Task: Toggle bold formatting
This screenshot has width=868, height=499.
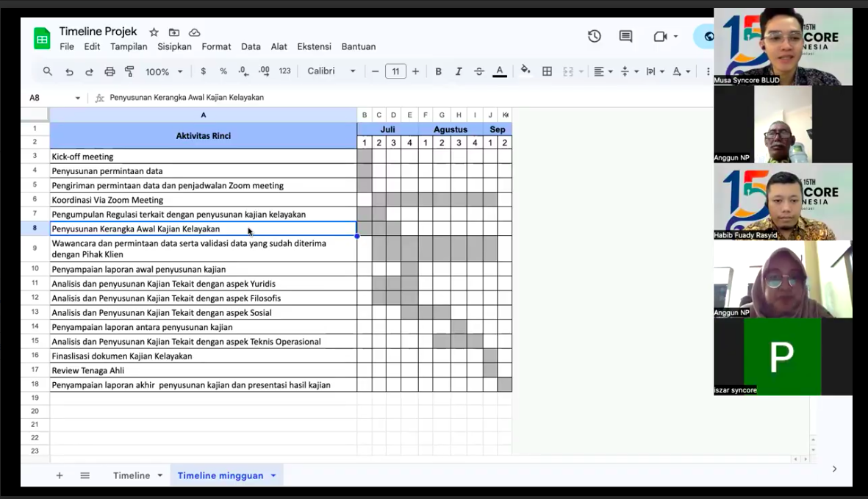Action: 438,71
